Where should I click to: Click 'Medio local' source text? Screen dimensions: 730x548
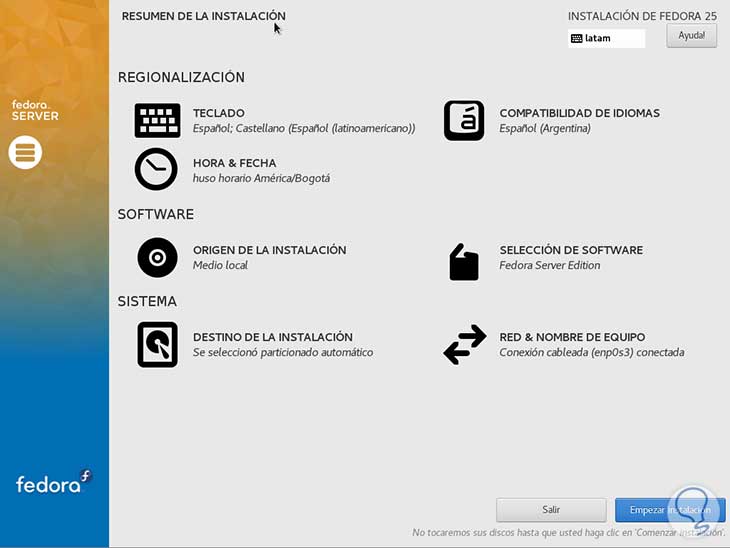220,265
